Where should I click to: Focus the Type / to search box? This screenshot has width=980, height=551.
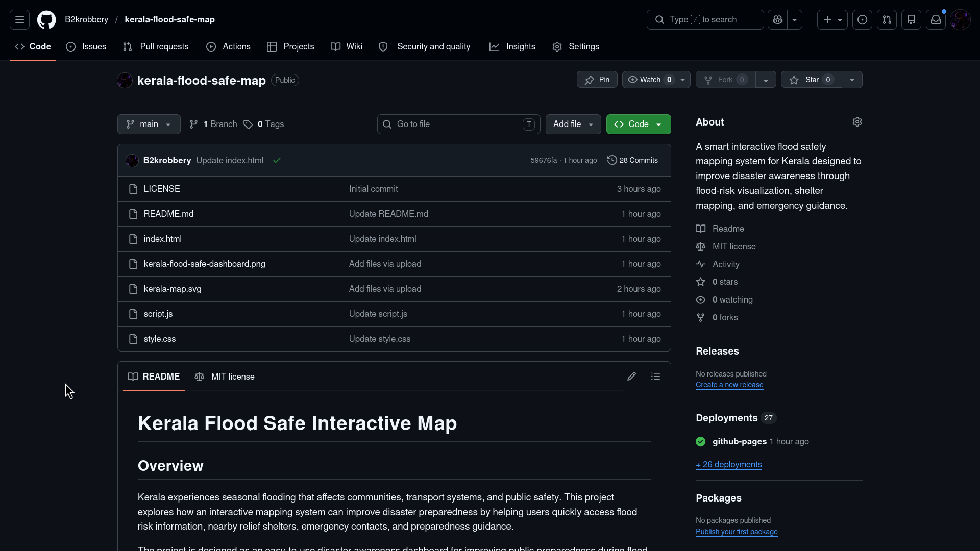click(x=705, y=19)
